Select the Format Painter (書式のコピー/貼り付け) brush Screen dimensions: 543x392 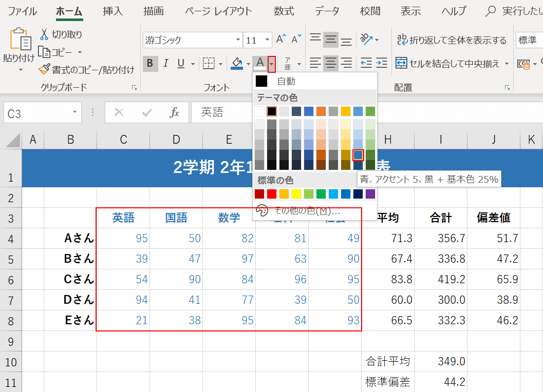(x=44, y=69)
